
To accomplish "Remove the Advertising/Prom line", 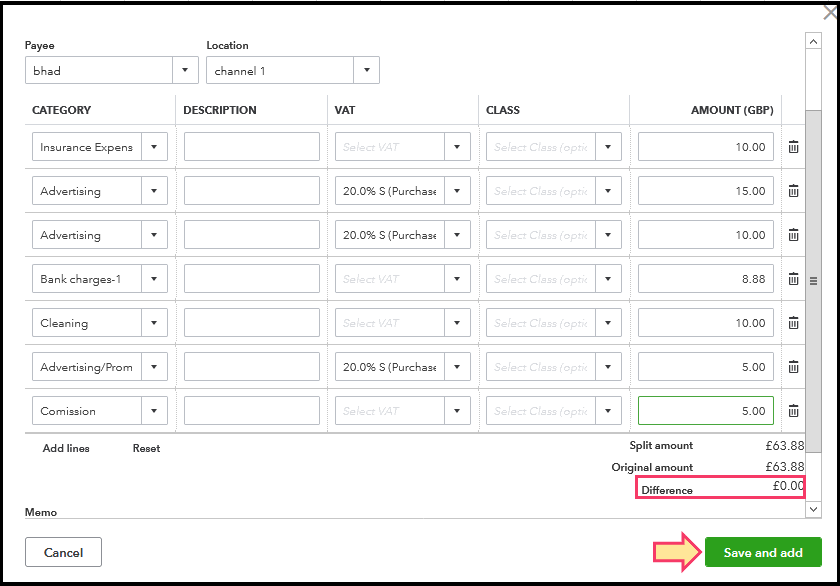I will coord(793,367).
